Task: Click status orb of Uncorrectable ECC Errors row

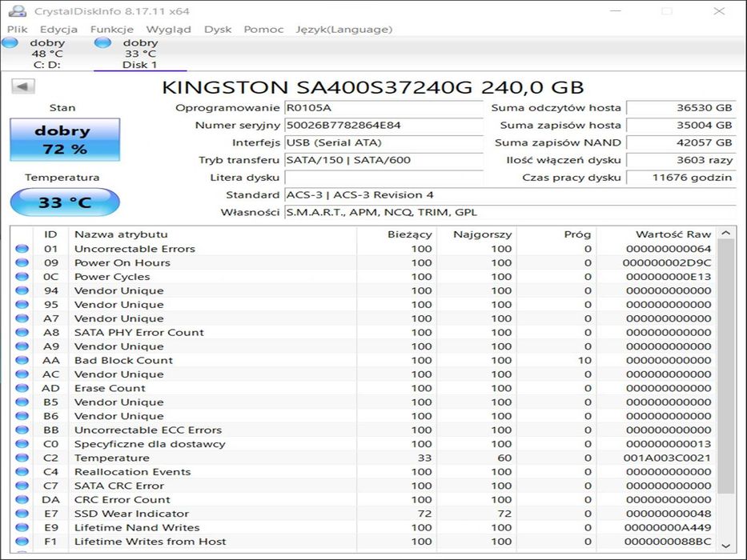Action: pyautogui.click(x=22, y=430)
